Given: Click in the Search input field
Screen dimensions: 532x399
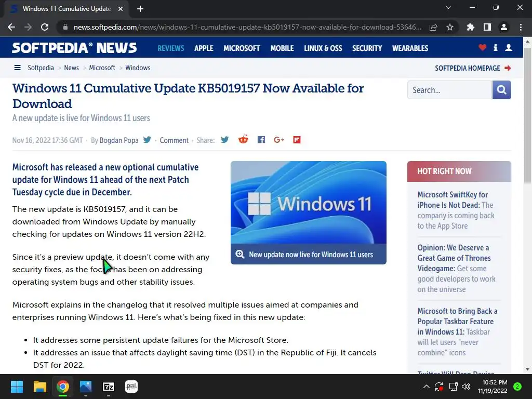Looking at the screenshot, I should (x=449, y=90).
